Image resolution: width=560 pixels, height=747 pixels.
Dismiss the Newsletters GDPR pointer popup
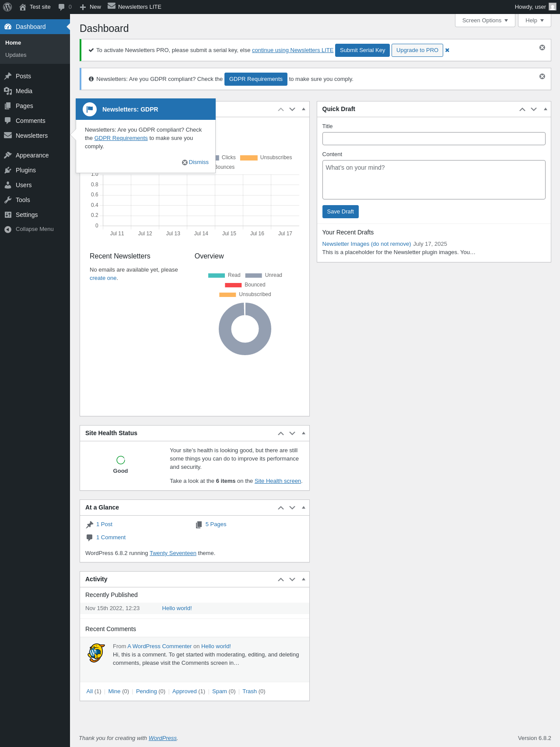(195, 162)
